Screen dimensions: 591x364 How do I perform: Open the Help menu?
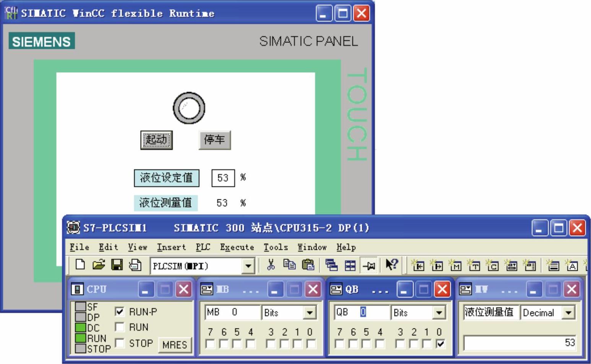click(x=346, y=247)
